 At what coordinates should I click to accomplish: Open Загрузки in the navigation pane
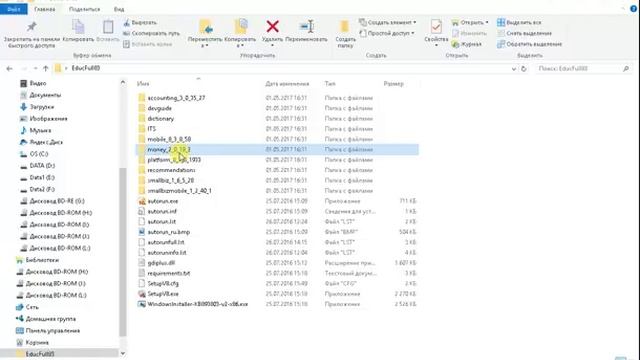[37, 107]
